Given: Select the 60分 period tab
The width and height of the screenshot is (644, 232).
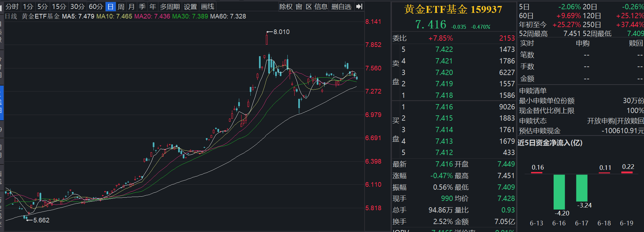Looking at the screenshot, I should pyautogui.click(x=96, y=7).
